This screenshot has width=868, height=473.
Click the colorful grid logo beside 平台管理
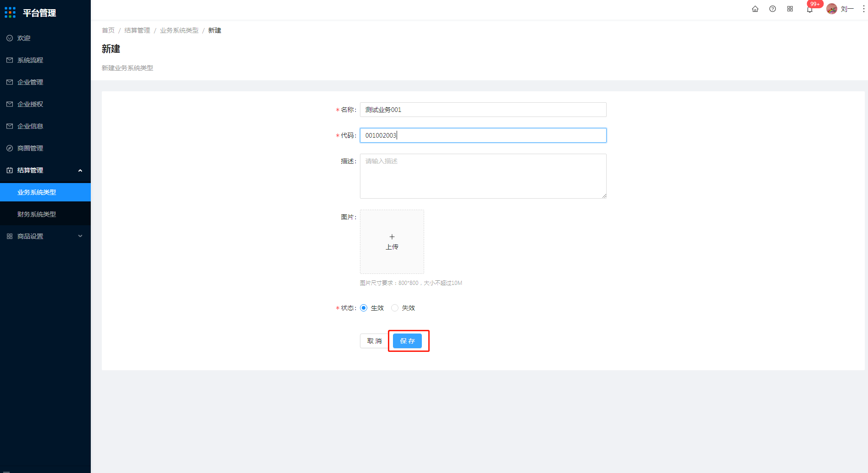tap(10, 12)
